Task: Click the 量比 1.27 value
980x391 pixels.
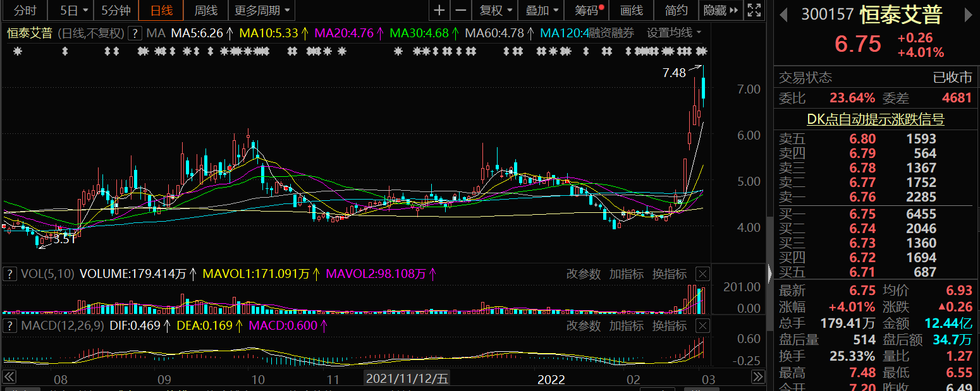Action: point(959,356)
